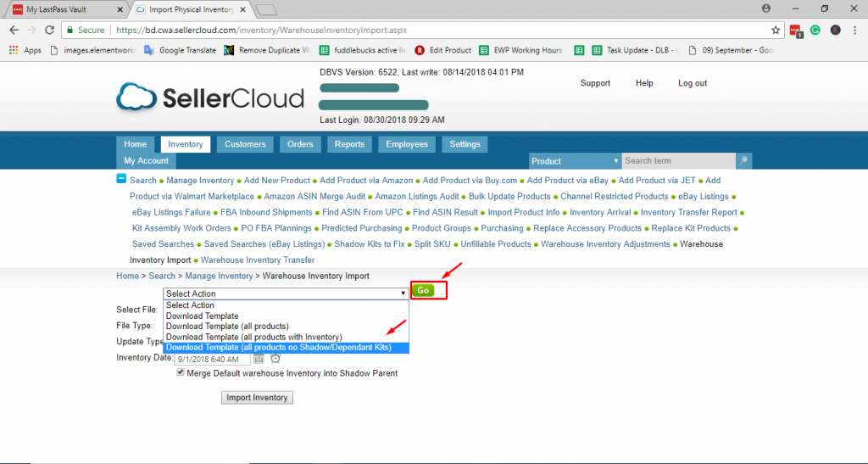Open the Orders tab
This screenshot has height=464, width=868.
(300, 144)
